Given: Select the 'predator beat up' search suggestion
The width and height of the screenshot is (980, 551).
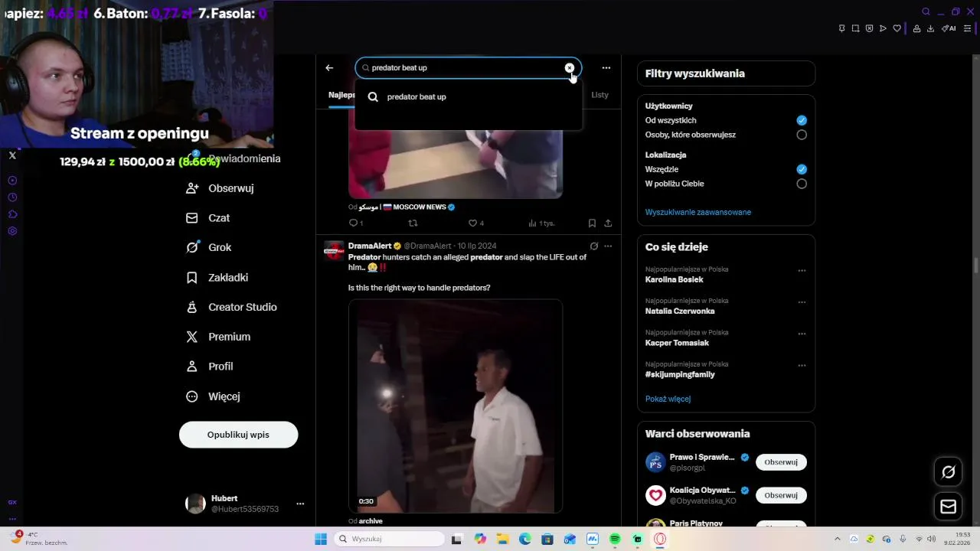Looking at the screenshot, I should tap(468, 97).
